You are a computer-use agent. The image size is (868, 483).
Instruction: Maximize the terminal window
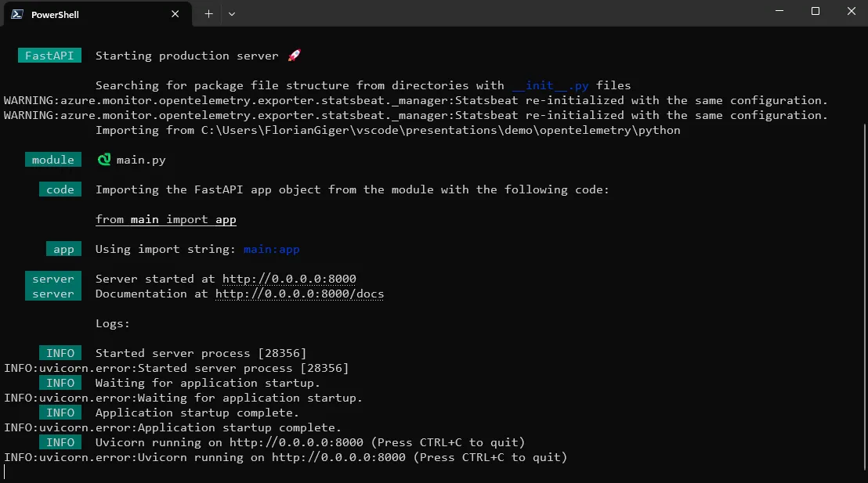tap(815, 12)
